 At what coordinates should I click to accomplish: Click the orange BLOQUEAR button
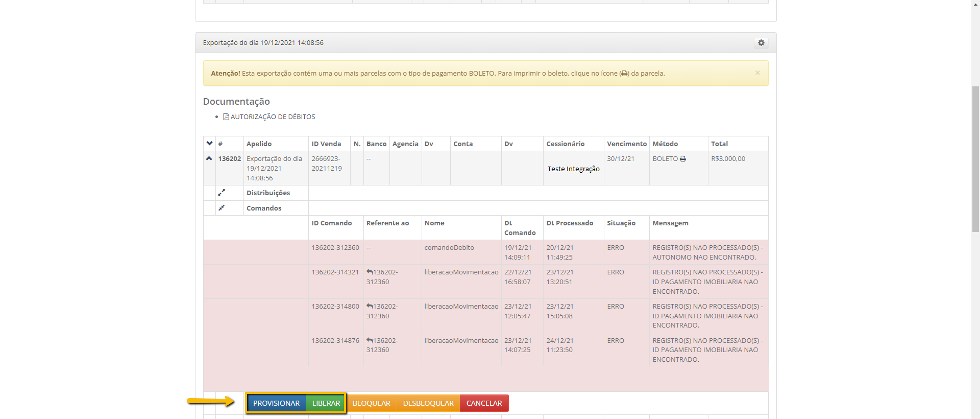pos(371,403)
